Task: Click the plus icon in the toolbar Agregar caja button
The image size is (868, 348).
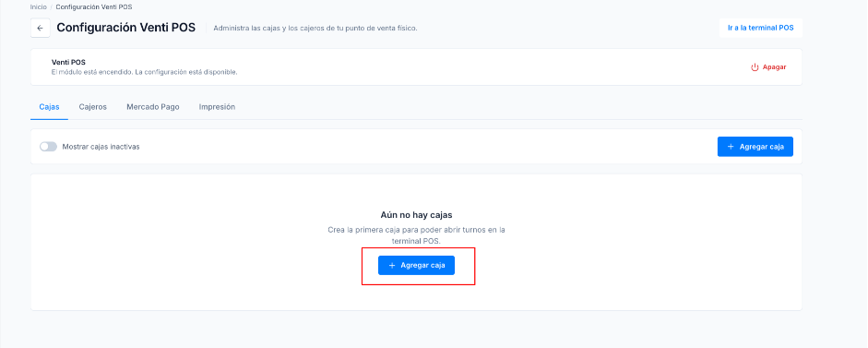Action: point(731,147)
